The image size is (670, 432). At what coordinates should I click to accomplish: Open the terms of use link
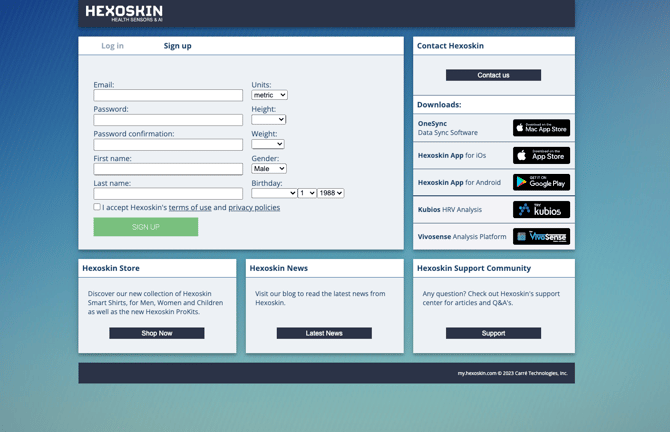[x=190, y=208]
